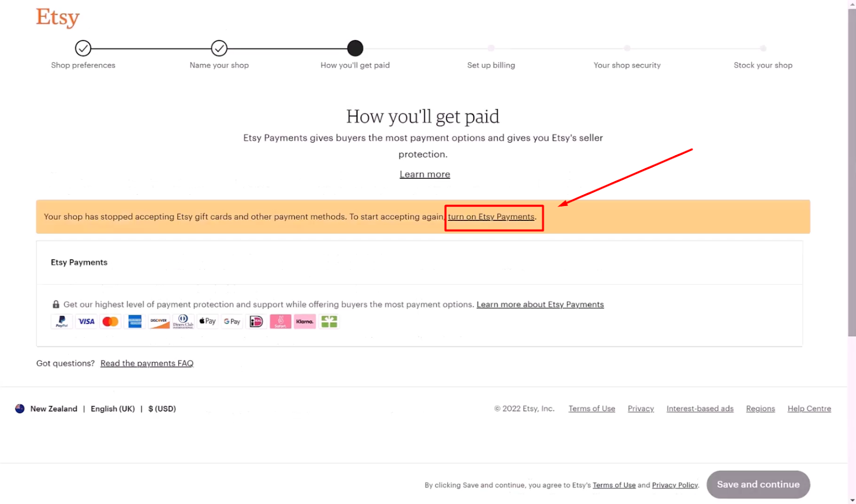The image size is (856, 504).
Task: Click the Mastercard icon
Action: 111,322
